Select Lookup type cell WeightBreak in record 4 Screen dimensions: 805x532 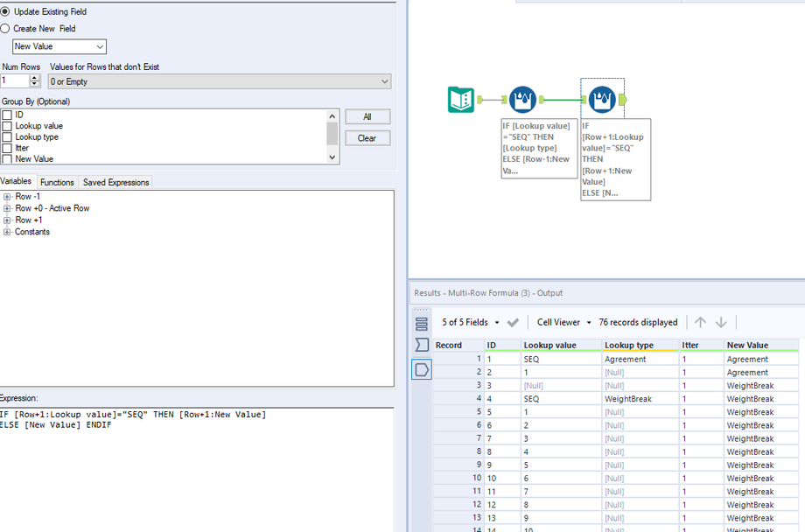[640, 399]
